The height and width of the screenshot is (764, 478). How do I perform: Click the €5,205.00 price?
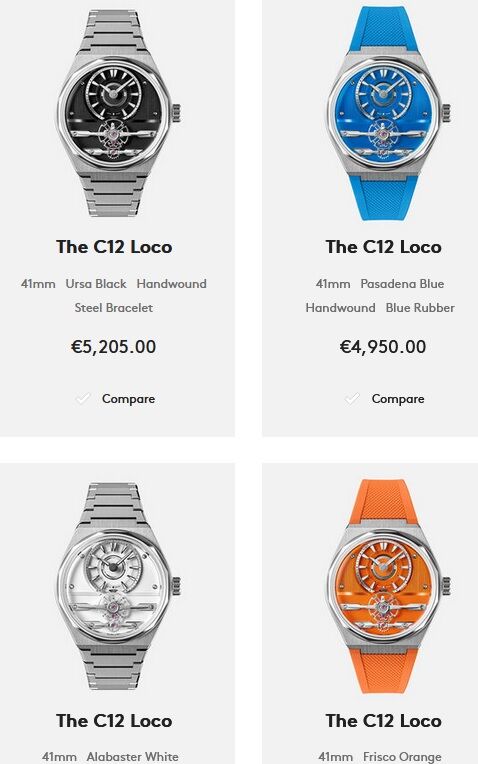pos(114,347)
